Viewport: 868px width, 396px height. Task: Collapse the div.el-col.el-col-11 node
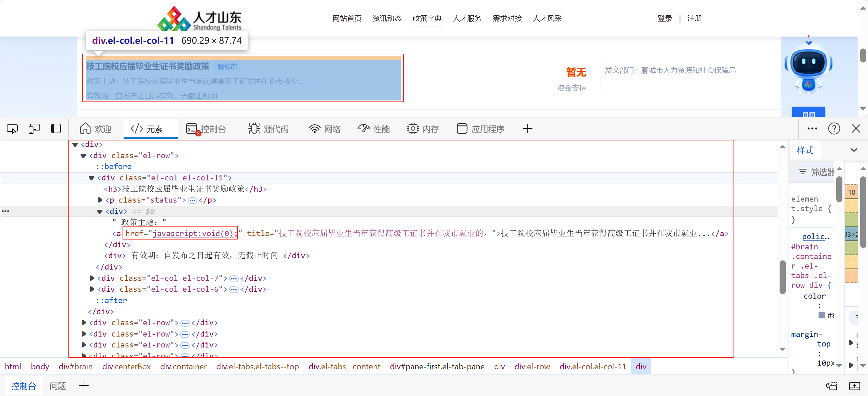[91, 178]
